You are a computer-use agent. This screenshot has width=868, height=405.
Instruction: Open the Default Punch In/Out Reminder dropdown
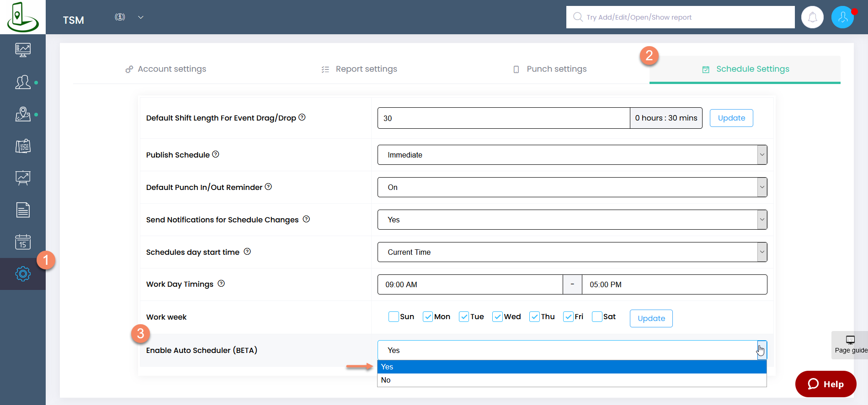click(x=572, y=187)
